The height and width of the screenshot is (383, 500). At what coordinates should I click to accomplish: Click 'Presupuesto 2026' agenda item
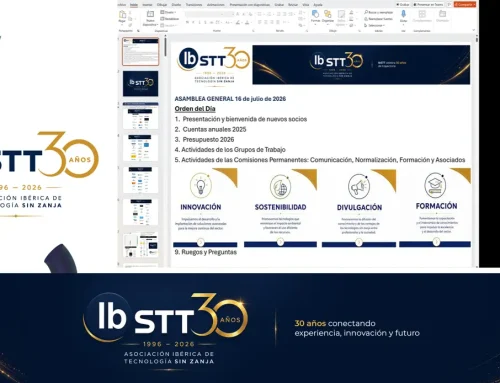[208, 139]
